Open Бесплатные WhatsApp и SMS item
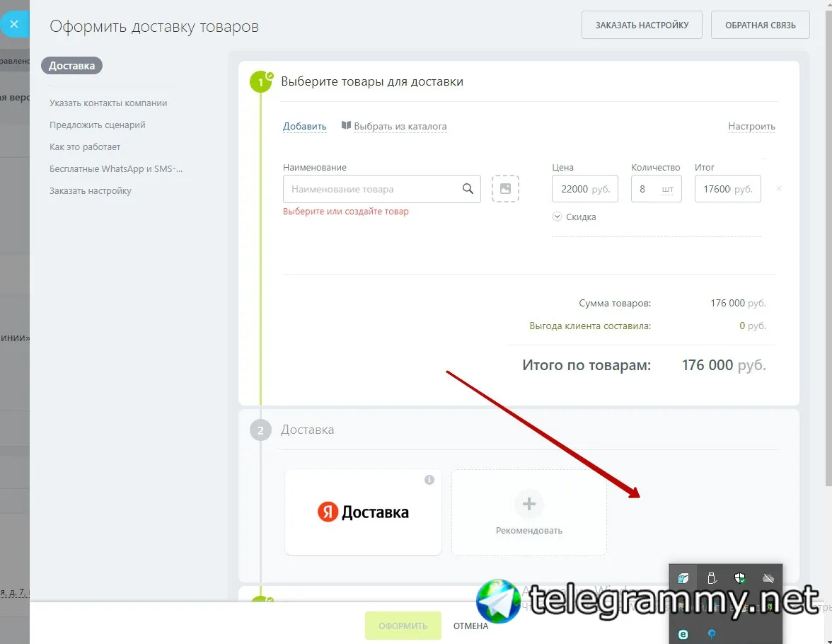The height and width of the screenshot is (644, 832). (116, 169)
